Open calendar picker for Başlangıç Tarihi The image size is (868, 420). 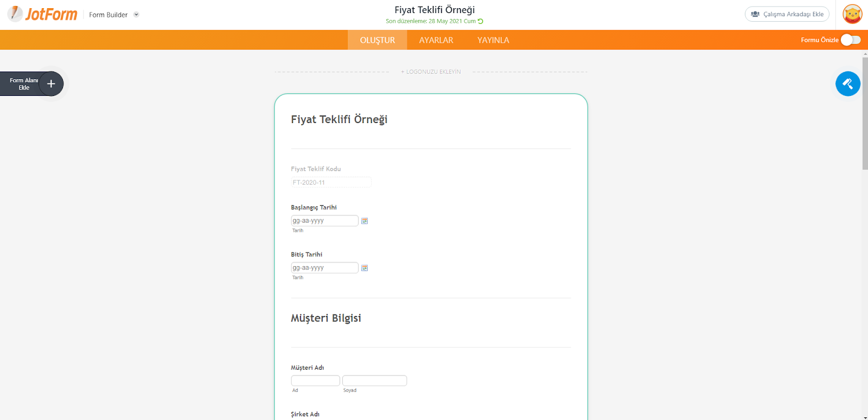click(365, 221)
